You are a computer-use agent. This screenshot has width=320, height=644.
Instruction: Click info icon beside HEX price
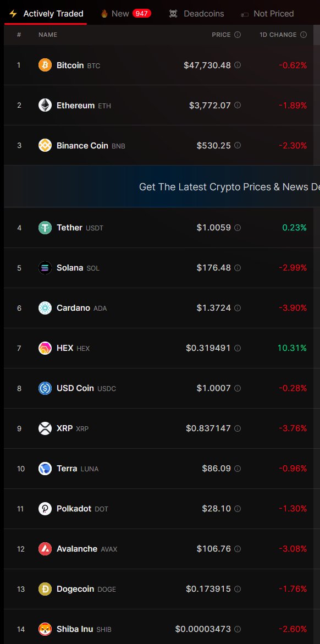(x=238, y=348)
